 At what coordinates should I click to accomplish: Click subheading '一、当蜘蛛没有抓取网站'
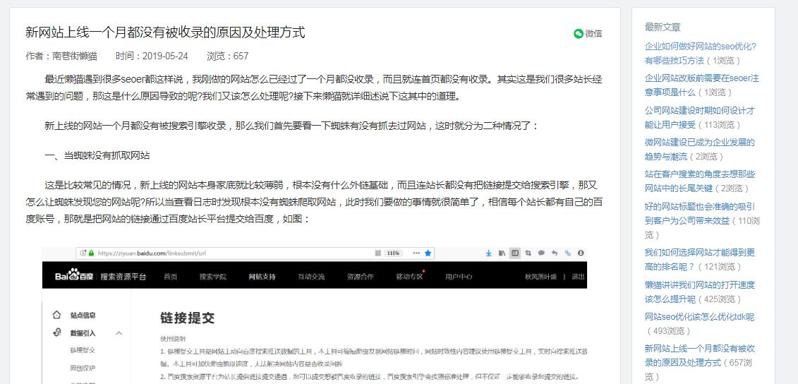97,156
